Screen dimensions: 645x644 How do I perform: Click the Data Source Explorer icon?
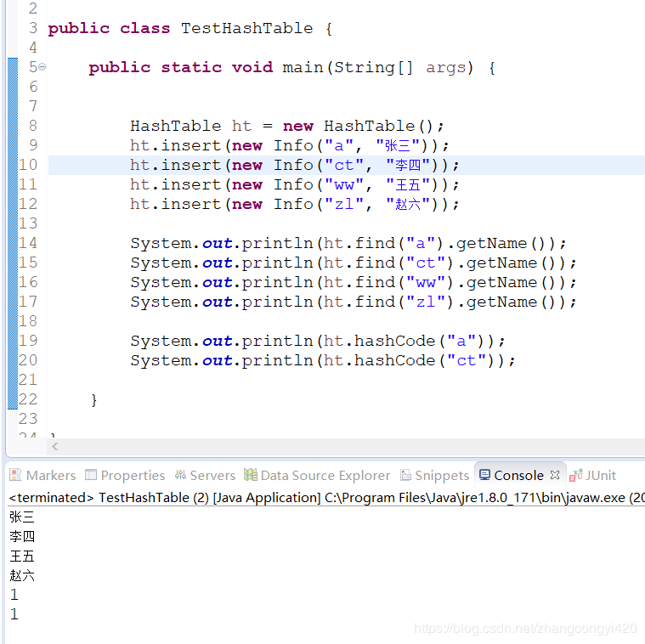coord(250,475)
